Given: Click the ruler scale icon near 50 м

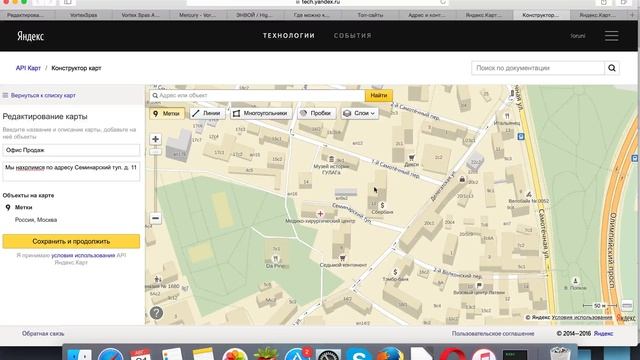Looking at the screenshot, I should [x=627, y=305].
